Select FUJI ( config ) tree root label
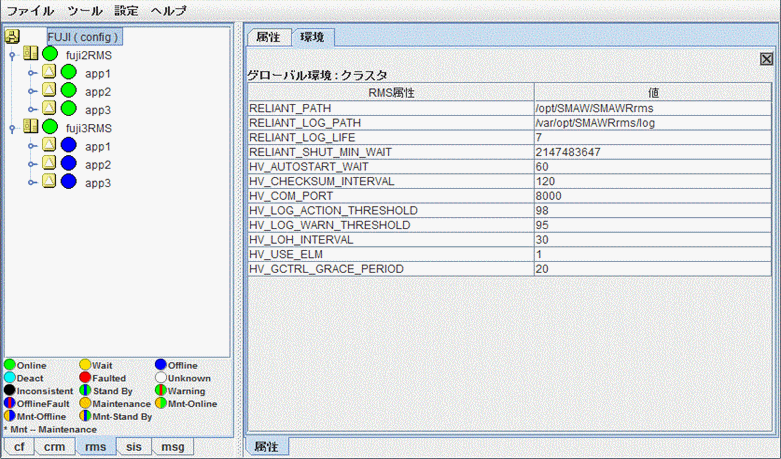The width and height of the screenshot is (781, 459). click(84, 37)
